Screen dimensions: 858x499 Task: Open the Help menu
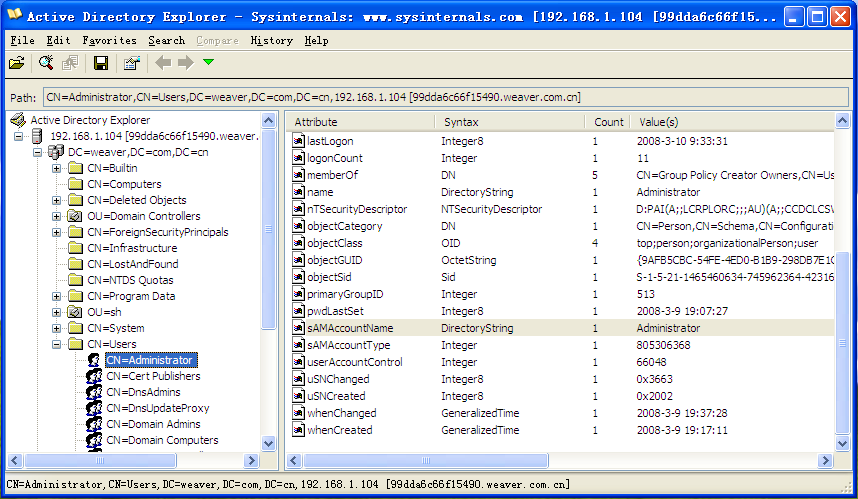click(x=316, y=40)
